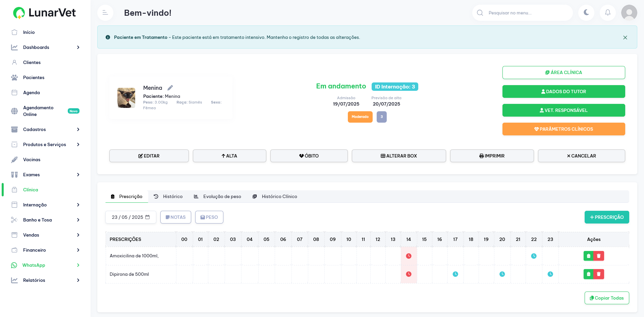
Task: Switch to the Evolução de peso tab
Action: tap(218, 196)
